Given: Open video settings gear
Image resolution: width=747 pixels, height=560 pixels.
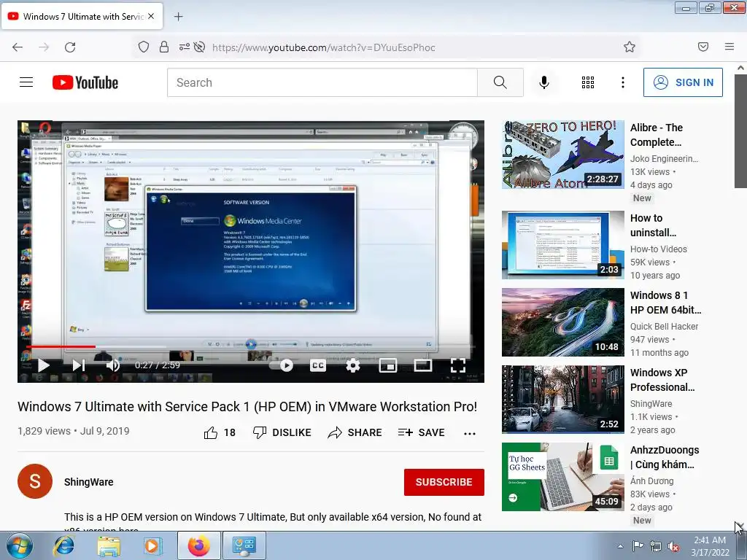Looking at the screenshot, I should (352, 365).
